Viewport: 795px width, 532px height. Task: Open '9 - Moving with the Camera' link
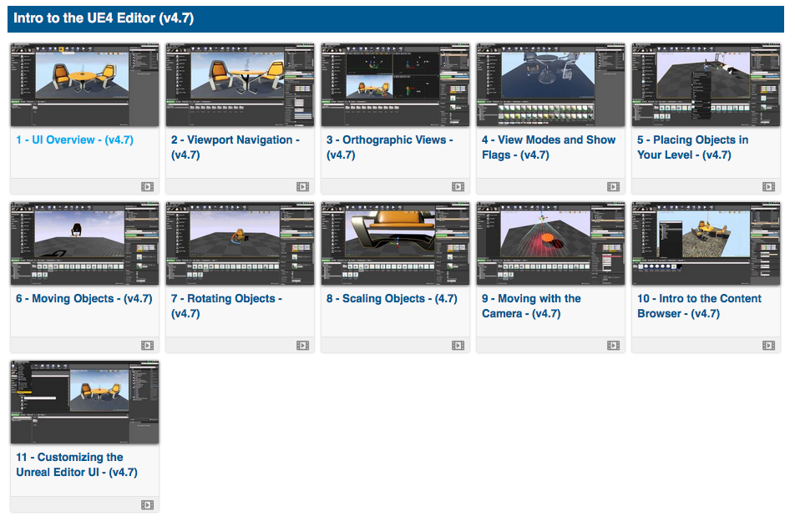click(531, 306)
